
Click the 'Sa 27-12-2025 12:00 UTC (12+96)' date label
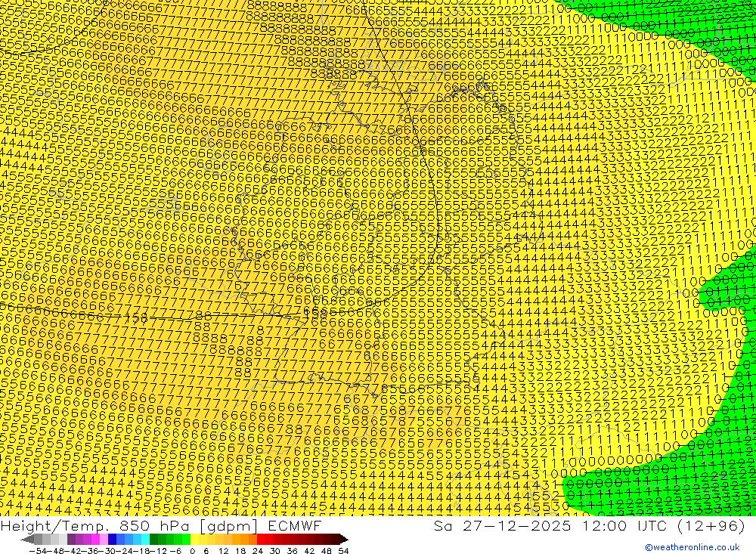click(589, 525)
